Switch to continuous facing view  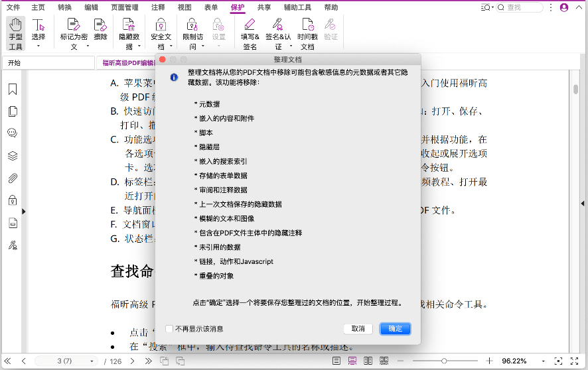point(384,361)
